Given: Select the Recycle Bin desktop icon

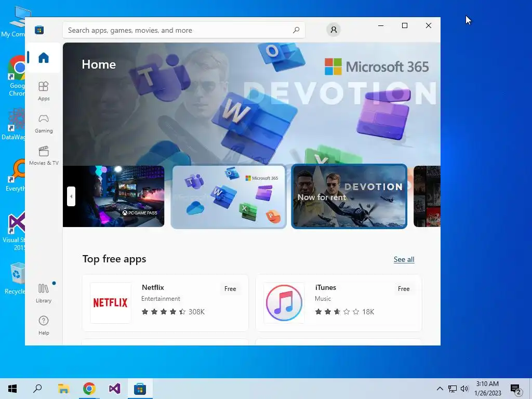Looking at the screenshot, I should coord(15,279).
